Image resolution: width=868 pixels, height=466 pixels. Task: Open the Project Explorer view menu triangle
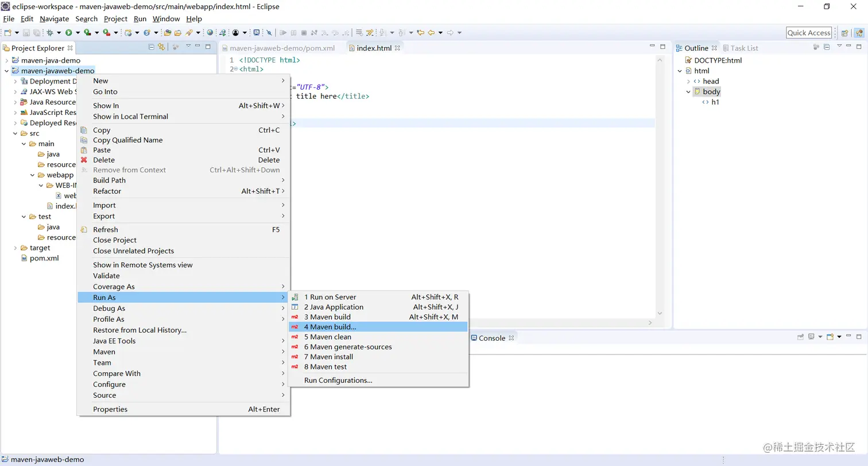(x=188, y=46)
